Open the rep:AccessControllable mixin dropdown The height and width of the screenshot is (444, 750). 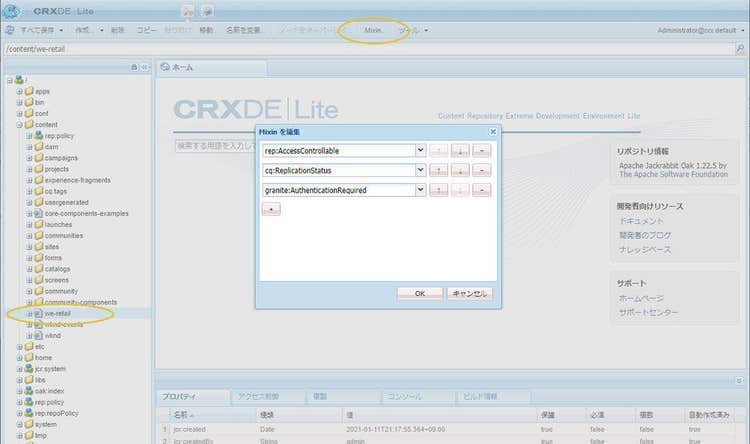[x=421, y=151]
